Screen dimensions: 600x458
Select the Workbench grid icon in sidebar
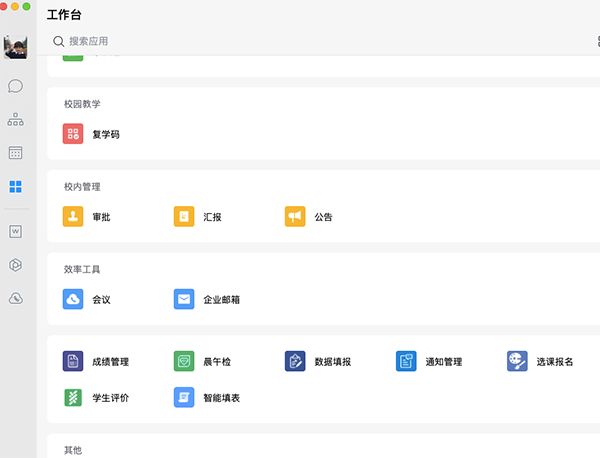click(x=15, y=187)
